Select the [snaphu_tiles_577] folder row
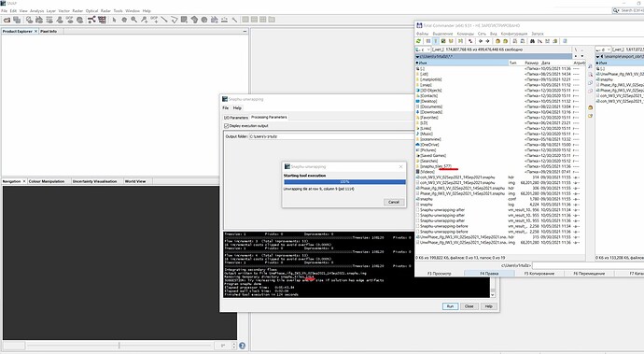The image size is (644, 354). [500, 166]
